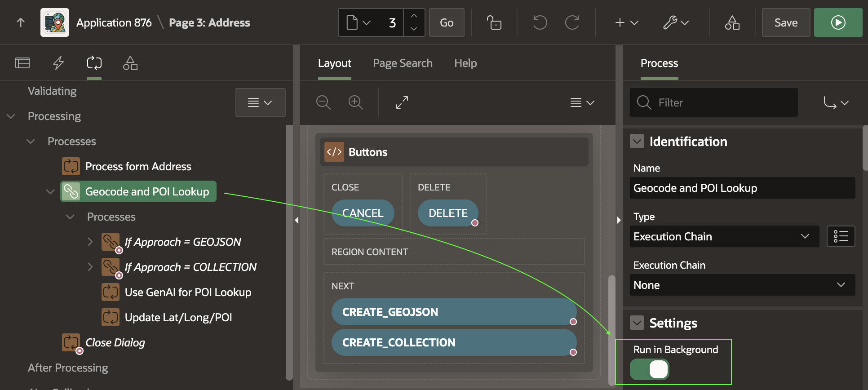Open the Dynamic Actions lightning tab

click(58, 63)
